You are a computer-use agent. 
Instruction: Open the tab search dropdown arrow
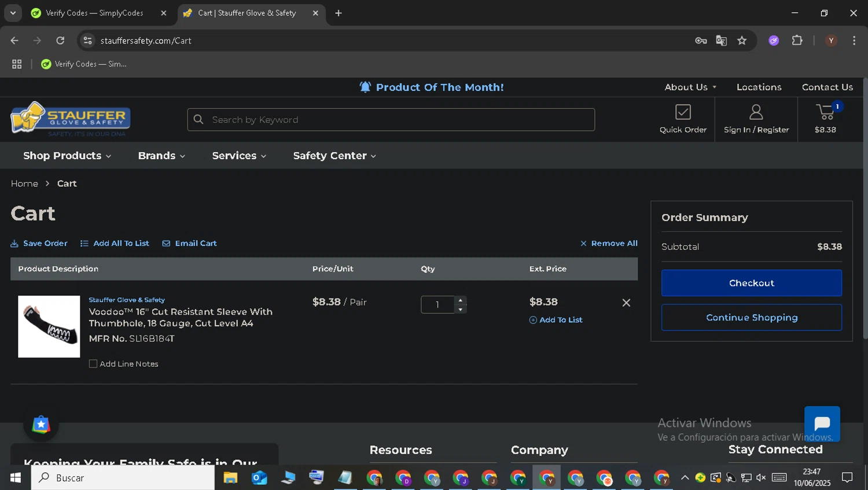pos(13,13)
